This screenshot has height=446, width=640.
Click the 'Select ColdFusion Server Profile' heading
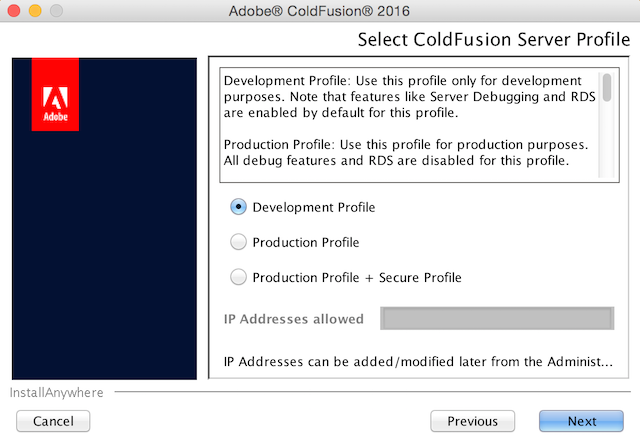tap(494, 40)
